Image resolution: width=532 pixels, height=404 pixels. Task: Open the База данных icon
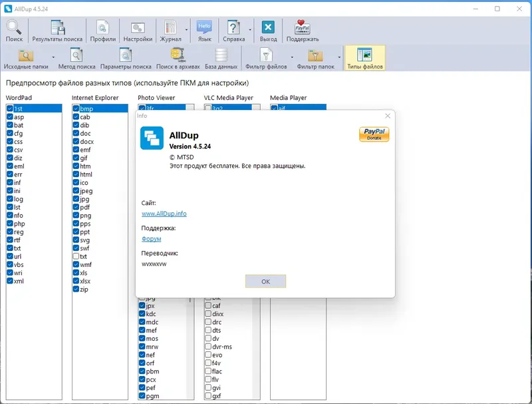click(221, 55)
